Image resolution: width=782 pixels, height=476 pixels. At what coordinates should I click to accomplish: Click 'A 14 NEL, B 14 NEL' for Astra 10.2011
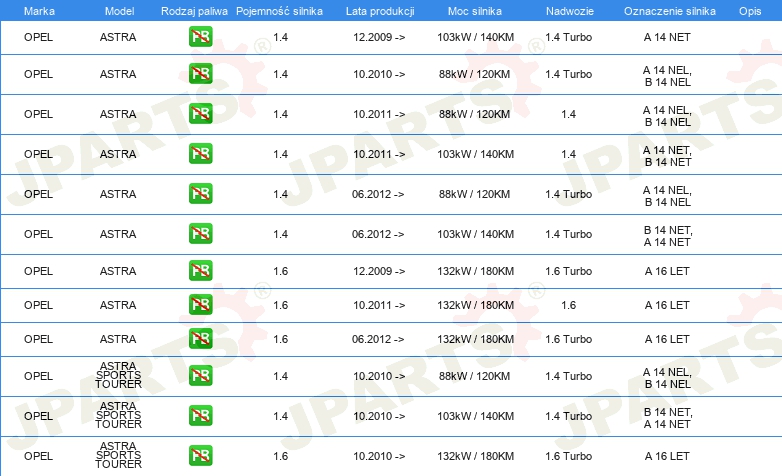(667, 116)
